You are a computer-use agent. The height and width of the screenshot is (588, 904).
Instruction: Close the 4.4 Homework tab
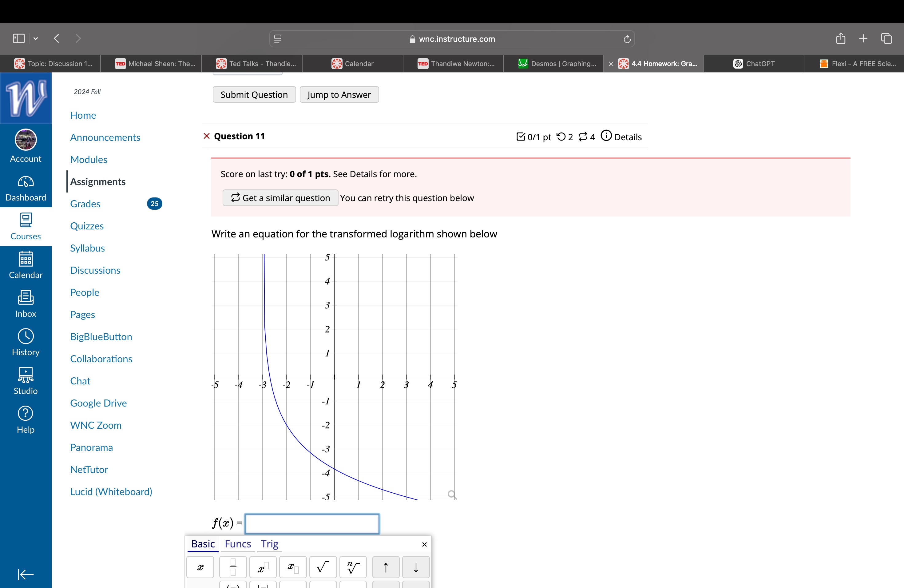coord(611,64)
